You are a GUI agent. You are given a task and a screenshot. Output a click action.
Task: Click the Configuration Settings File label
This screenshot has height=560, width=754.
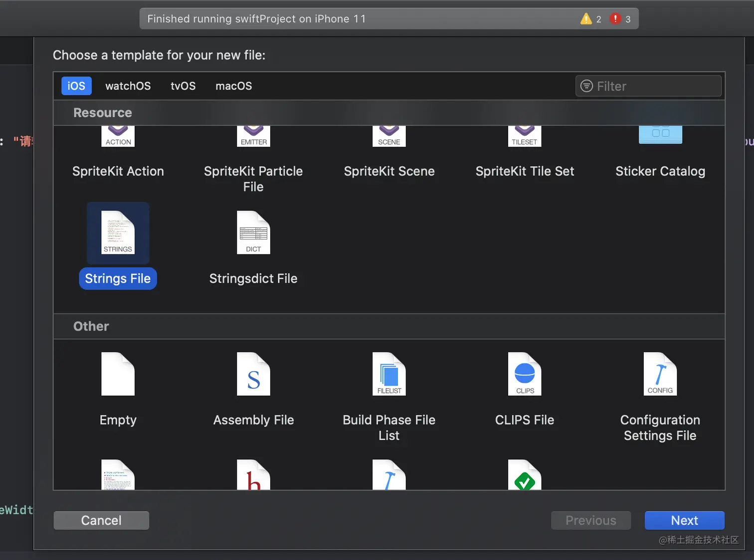click(660, 428)
